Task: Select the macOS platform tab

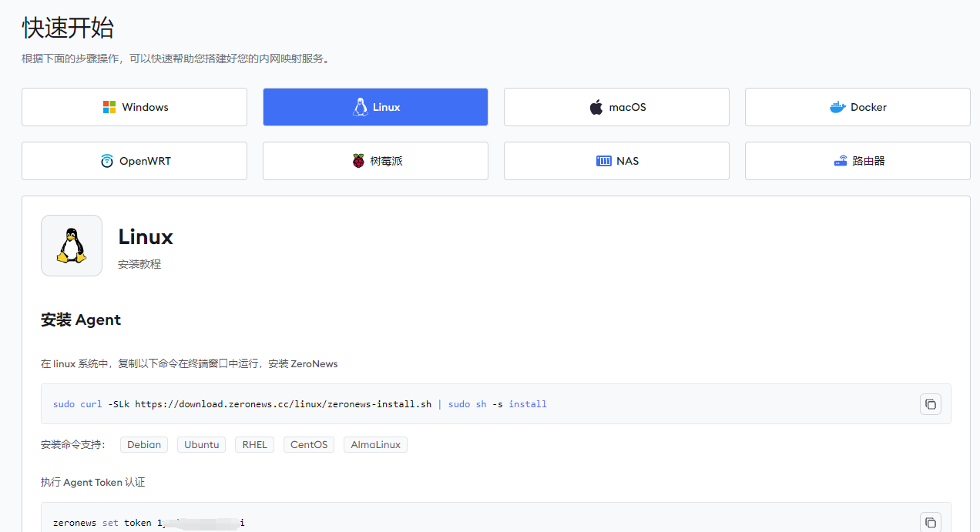Action: coord(616,107)
